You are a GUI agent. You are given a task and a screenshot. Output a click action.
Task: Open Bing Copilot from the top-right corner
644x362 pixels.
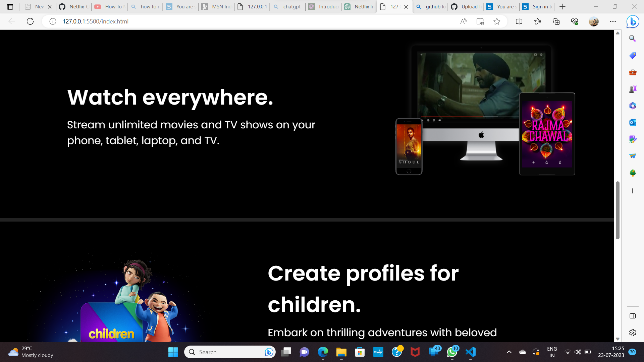point(632,21)
